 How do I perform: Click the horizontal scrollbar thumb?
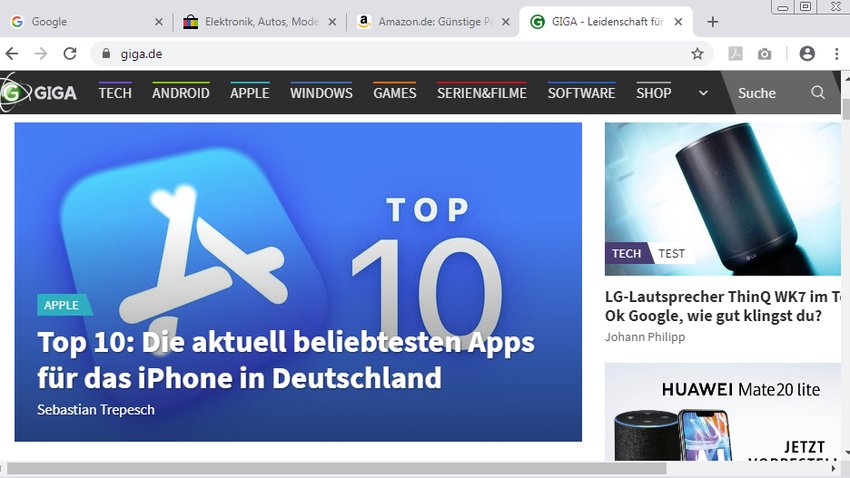pos(336,468)
